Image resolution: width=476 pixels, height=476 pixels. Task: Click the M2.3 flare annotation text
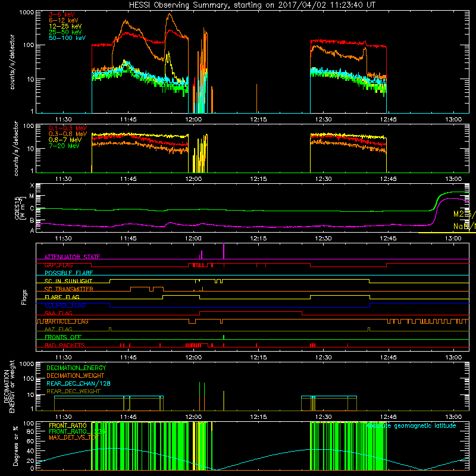tap(465, 214)
